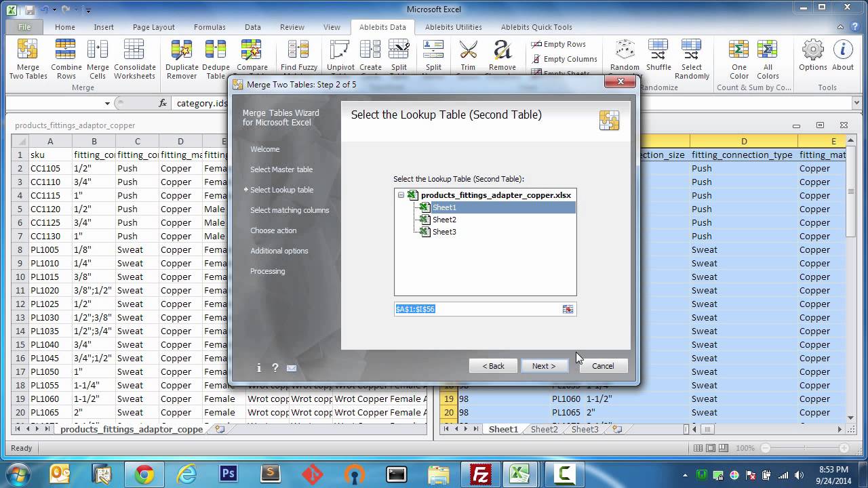Switch to the Home tab
The width and height of the screenshot is (868, 488).
[x=65, y=27]
